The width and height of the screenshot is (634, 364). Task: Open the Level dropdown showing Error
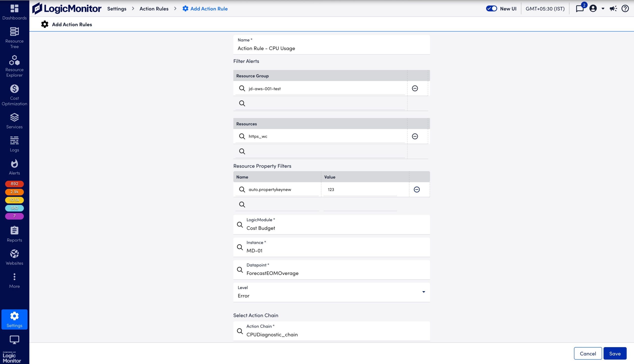[423, 292]
